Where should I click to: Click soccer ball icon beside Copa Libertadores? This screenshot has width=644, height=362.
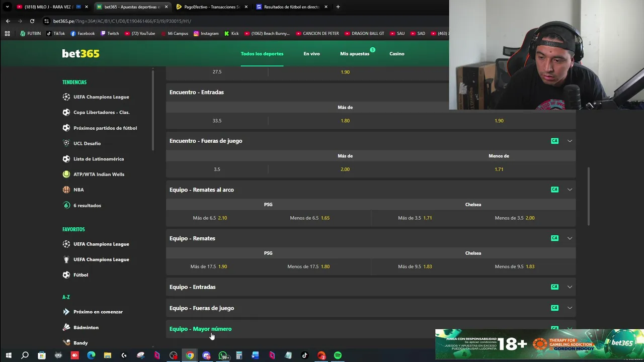(x=66, y=112)
